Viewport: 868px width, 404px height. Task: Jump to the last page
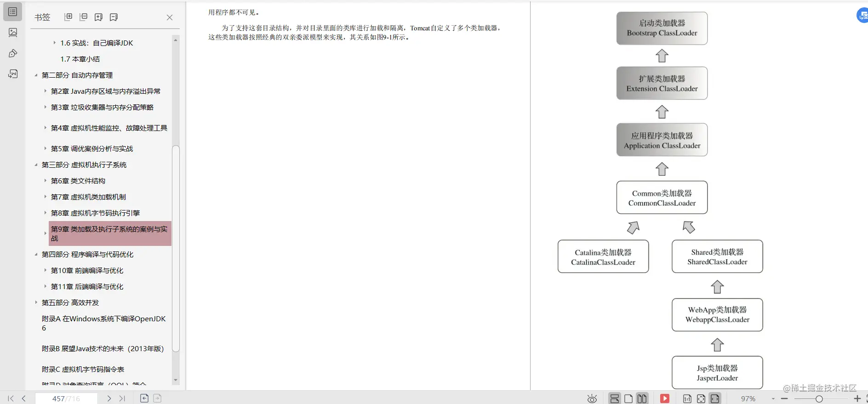tap(122, 398)
